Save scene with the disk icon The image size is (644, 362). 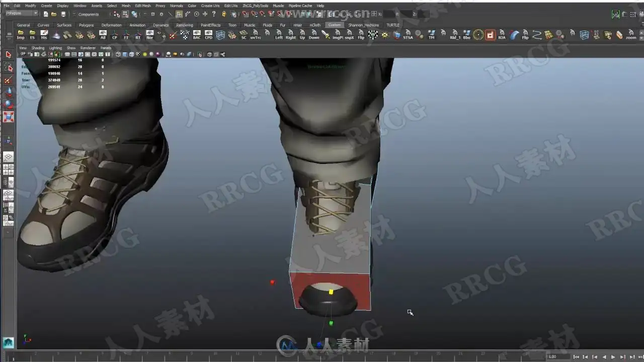[62, 14]
